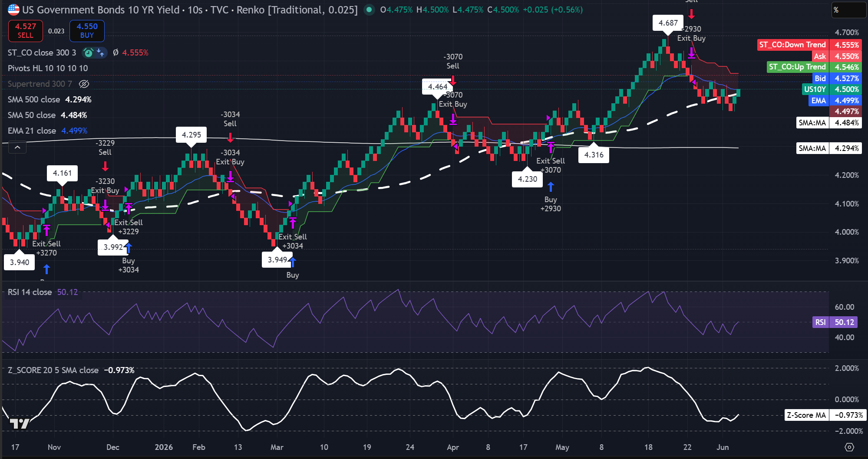The width and height of the screenshot is (868, 459).
Task: Click the 4.230 pivot low label
Action: click(x=527, y=179)
